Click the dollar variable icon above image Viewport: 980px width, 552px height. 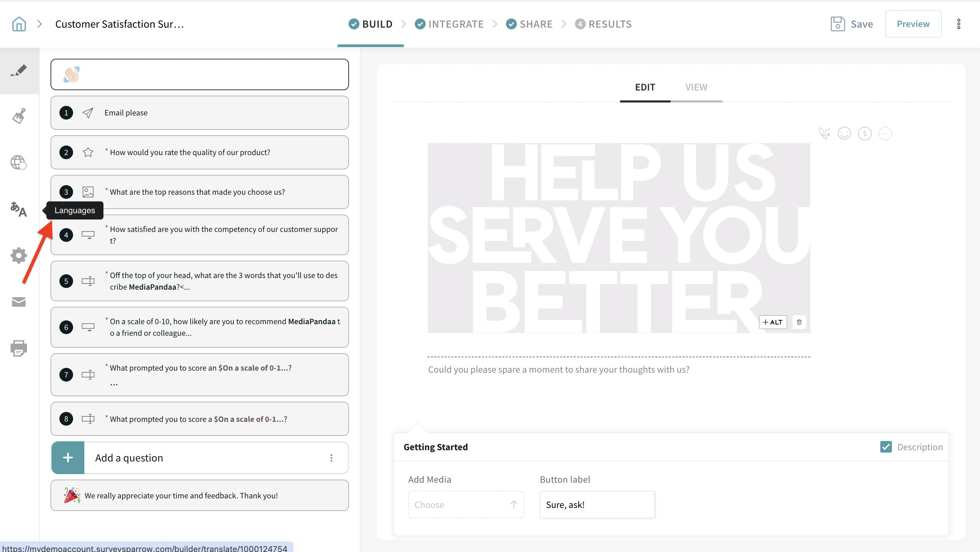click(x=864, y=133)
